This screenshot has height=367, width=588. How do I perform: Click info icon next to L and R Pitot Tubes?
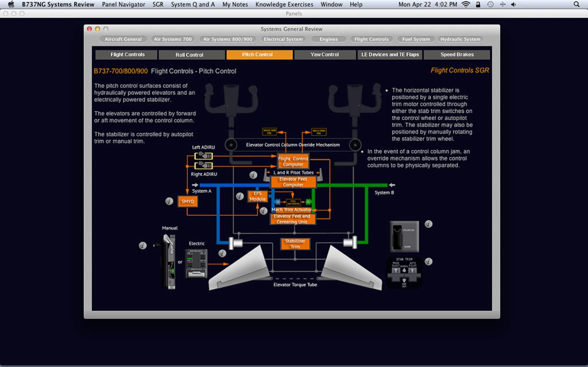pos(253,175)
